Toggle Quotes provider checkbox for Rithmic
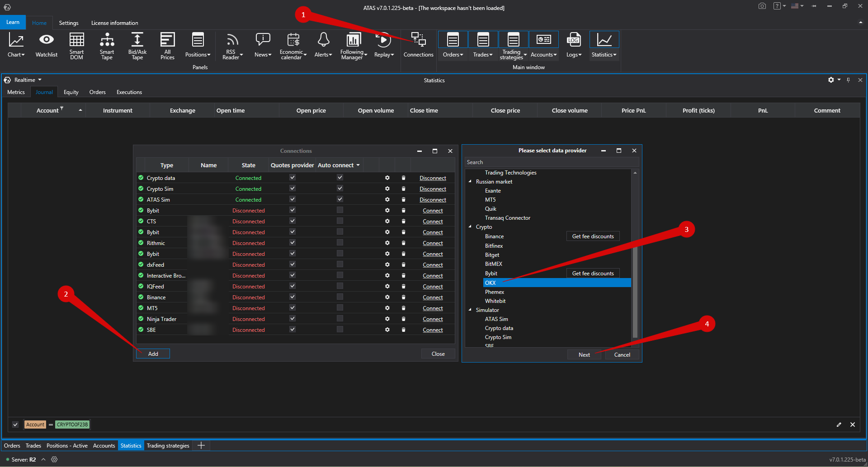This screenshot has height=467, width=868. point(292,243)
